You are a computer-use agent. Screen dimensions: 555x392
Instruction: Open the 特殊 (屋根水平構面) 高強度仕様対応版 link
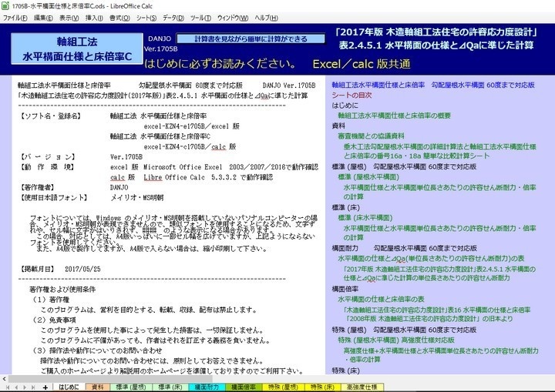point(396,340)
